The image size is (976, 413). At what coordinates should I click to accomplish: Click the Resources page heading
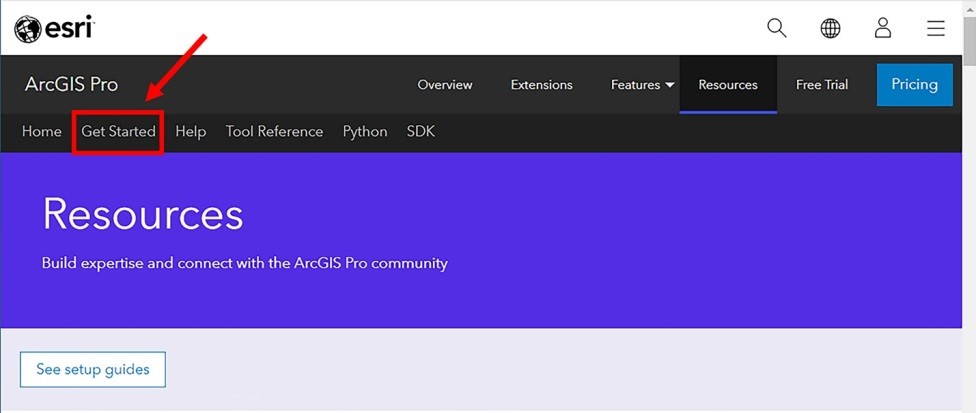[143, 214]
